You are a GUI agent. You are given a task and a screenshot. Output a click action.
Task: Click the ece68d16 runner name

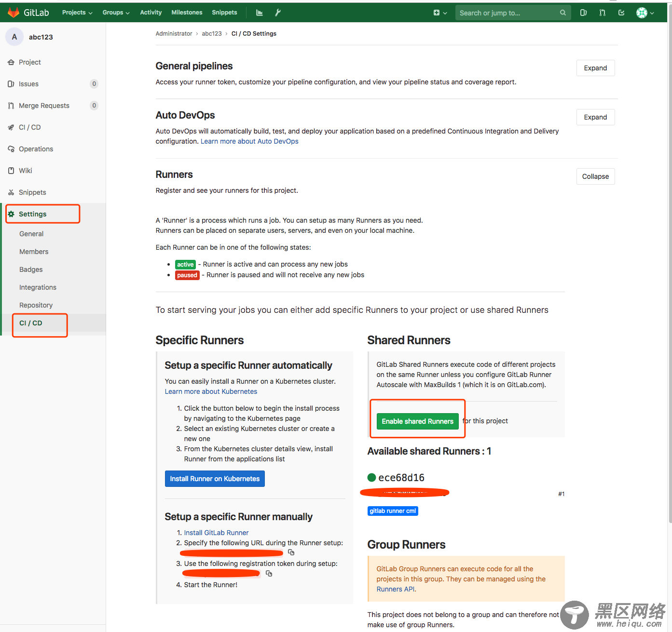click(401, 478)
